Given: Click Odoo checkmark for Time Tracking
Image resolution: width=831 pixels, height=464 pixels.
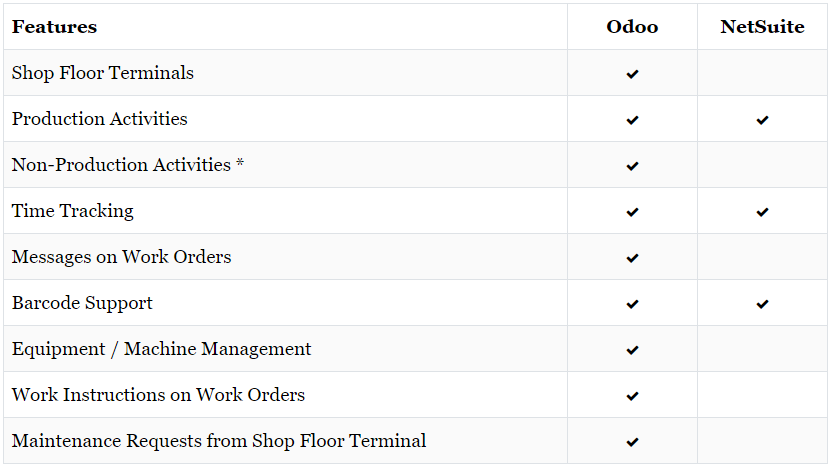Looking at the screenshot, I should 632,212.
